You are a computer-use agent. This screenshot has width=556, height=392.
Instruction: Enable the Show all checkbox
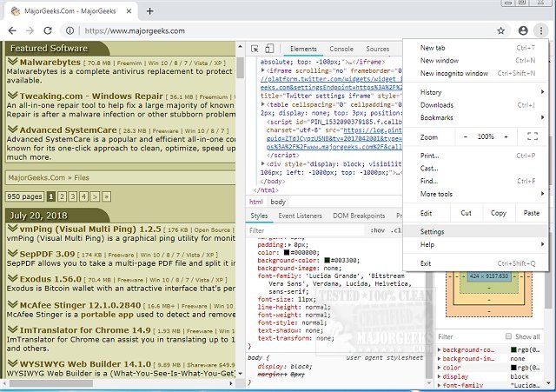[x=507, y=336]
